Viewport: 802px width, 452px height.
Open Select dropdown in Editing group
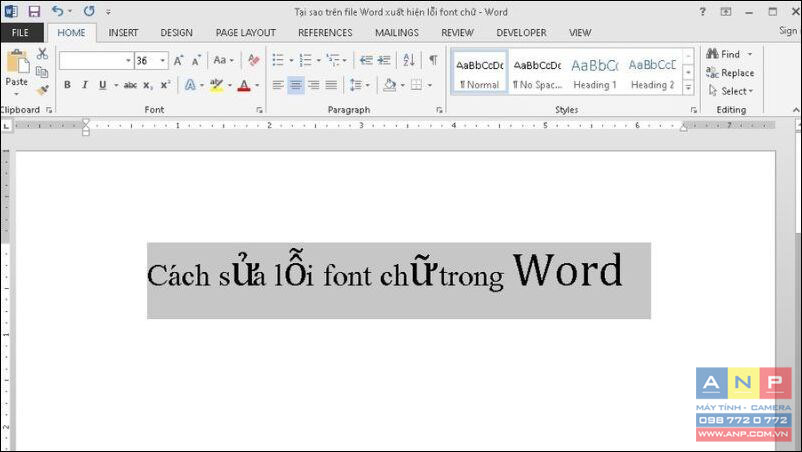(731, 91)
